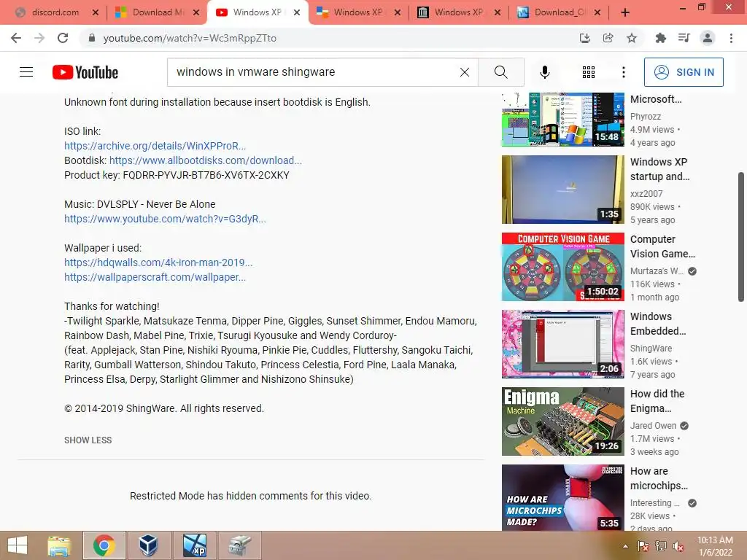Click the install app icon in address bar
Screen dimensions: 747x560
click(x=584, y=38)
